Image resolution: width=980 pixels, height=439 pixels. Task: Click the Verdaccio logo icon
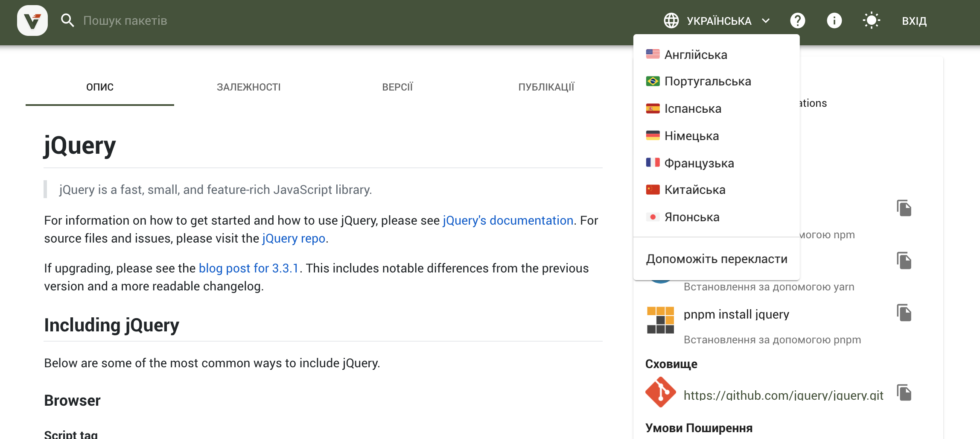pos(32,20)
